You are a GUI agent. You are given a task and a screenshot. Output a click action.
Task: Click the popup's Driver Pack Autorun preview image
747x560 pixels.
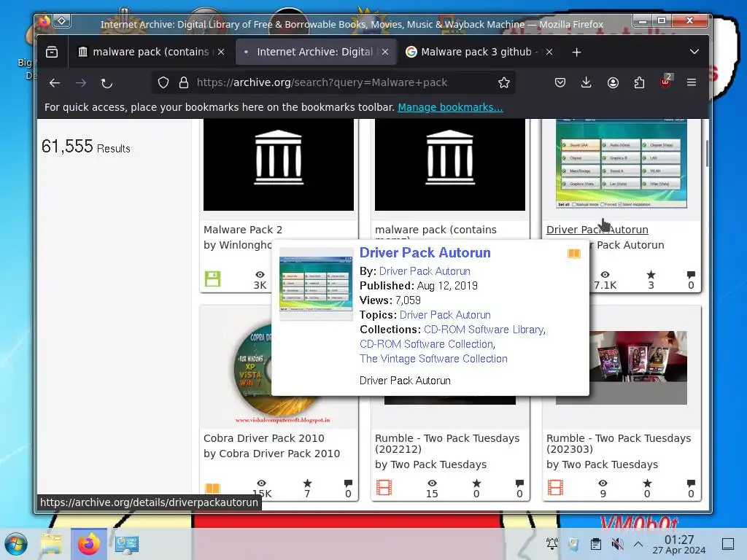click(316, 284)
